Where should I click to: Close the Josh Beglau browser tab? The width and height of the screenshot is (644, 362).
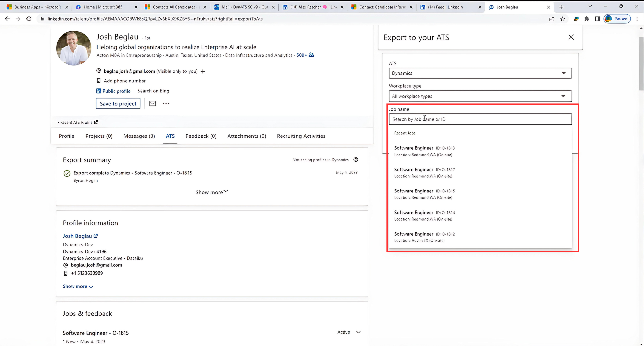(x=548, y=7)
